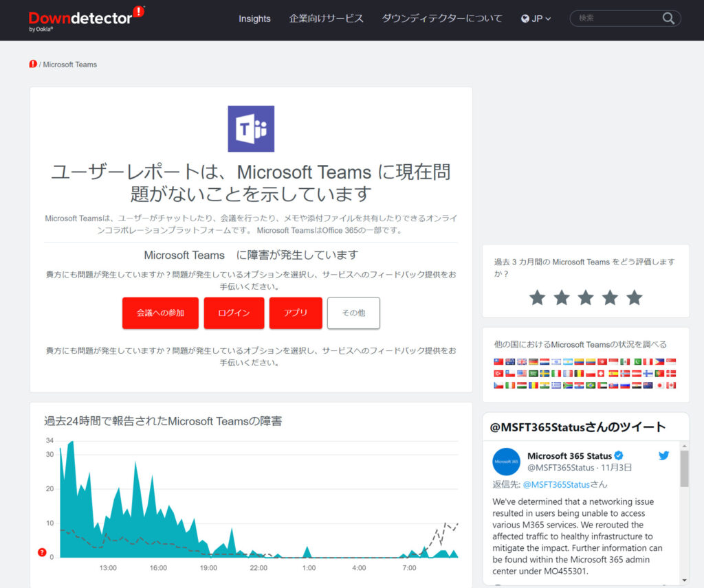Select the United Arab Emirates flag
704x588 pixels.
point(602,385)
